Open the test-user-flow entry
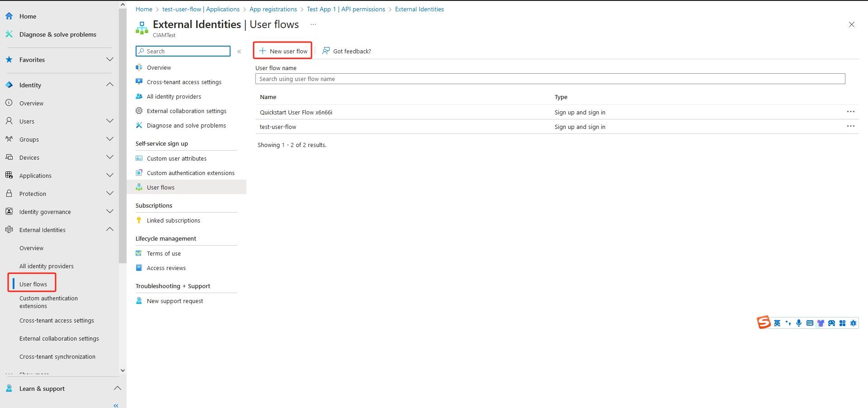This screenshot has width=868, height=408. coord(278,127)
